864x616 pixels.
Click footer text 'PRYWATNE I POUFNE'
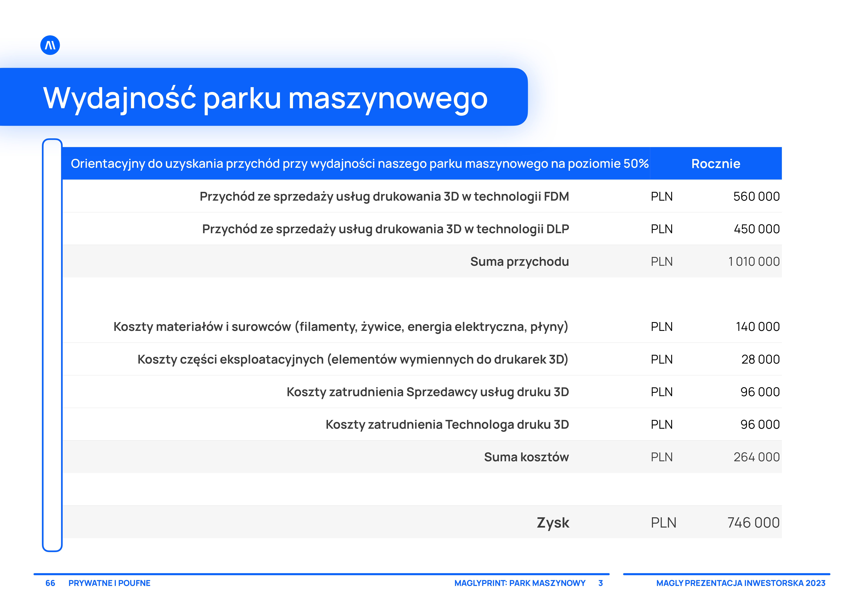[109, 583]
